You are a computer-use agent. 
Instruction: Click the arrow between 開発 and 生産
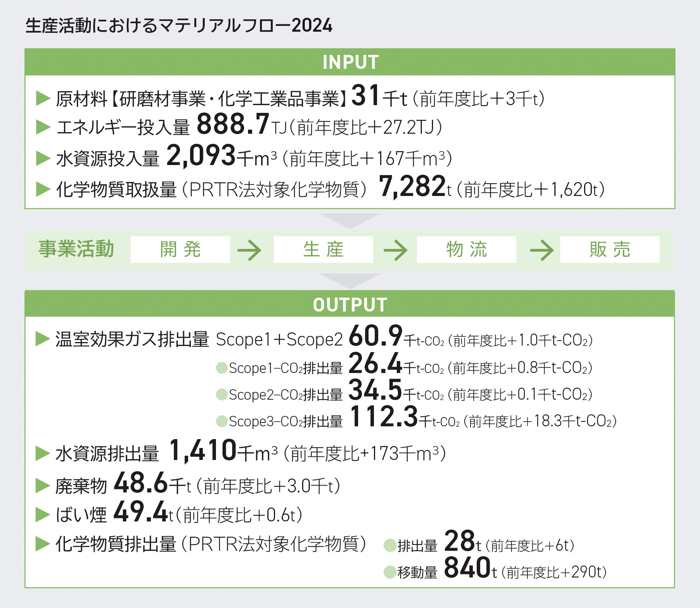tap(250, 250)
